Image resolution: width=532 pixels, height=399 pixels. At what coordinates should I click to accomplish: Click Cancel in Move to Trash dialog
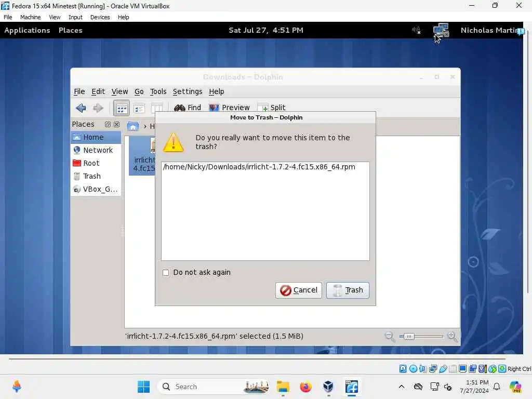click(299, 290)
